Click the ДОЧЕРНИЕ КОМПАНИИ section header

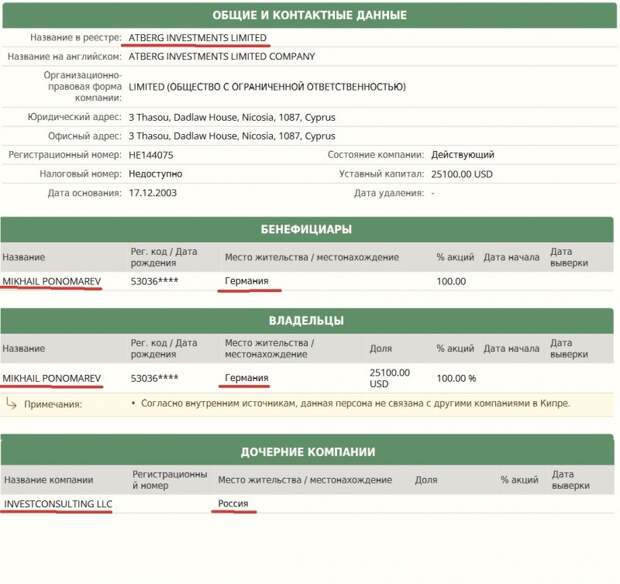coord(308,452)
